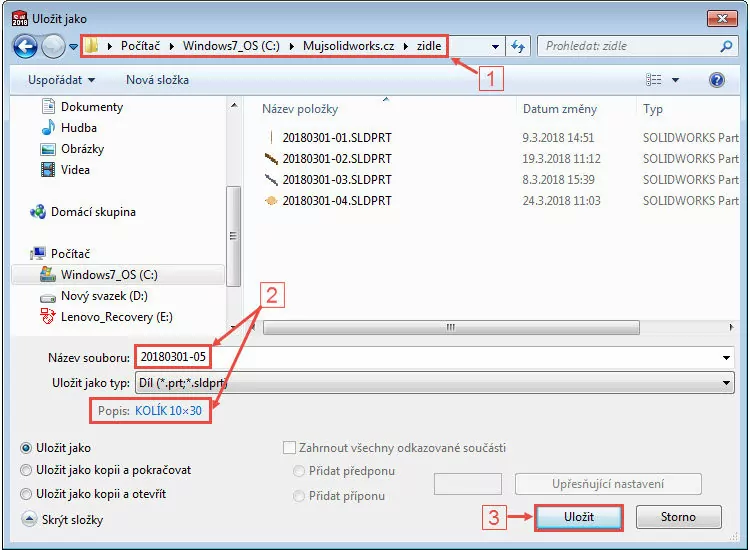Click the Storno button
This screenshot has height=550, width=750.
tap(678, 517)
